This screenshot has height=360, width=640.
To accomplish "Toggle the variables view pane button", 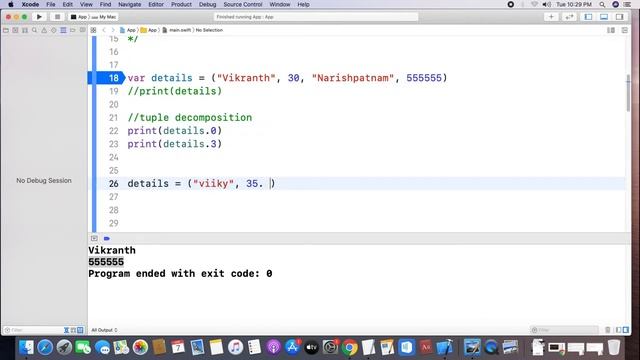I will click(x=619, y=330).
